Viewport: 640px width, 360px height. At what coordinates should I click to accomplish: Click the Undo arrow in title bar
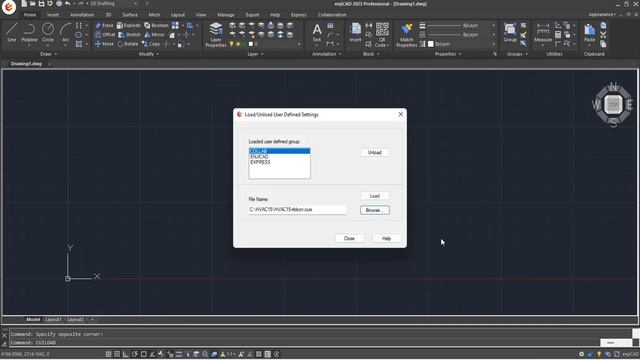click(68, 4)
